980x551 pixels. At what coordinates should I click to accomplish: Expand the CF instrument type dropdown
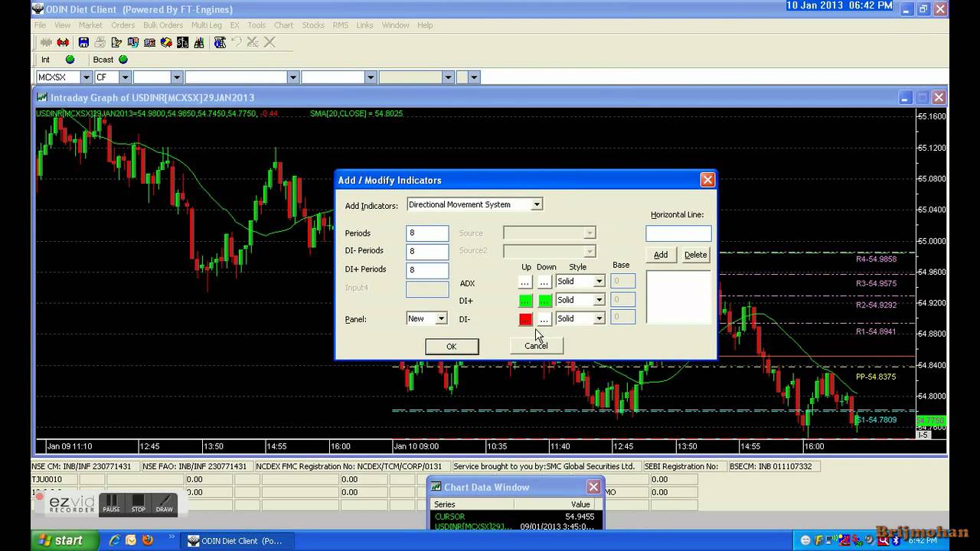(126, 77)
